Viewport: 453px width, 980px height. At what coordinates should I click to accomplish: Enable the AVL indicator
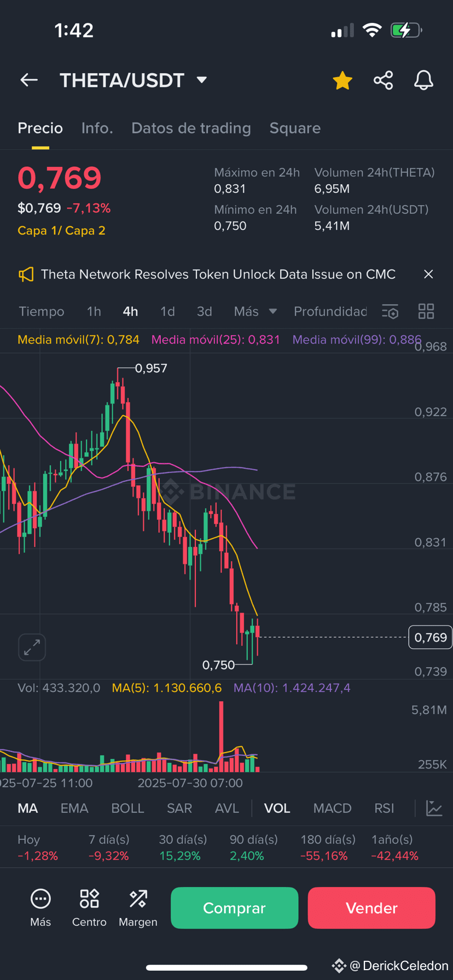tap(227, 808)
